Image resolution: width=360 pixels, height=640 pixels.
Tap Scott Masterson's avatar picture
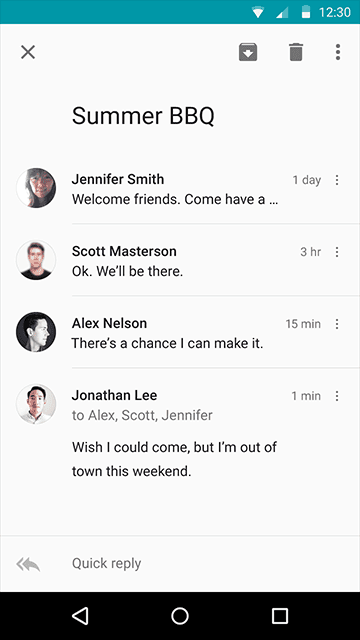pyautogui.click(x=36, y=260)
